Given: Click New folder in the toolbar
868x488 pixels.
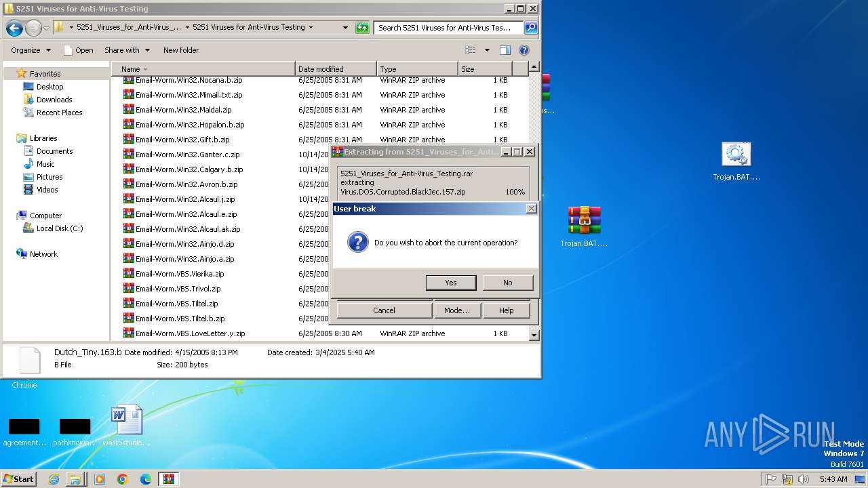Looking at the screenshot, I should (181, 50).
